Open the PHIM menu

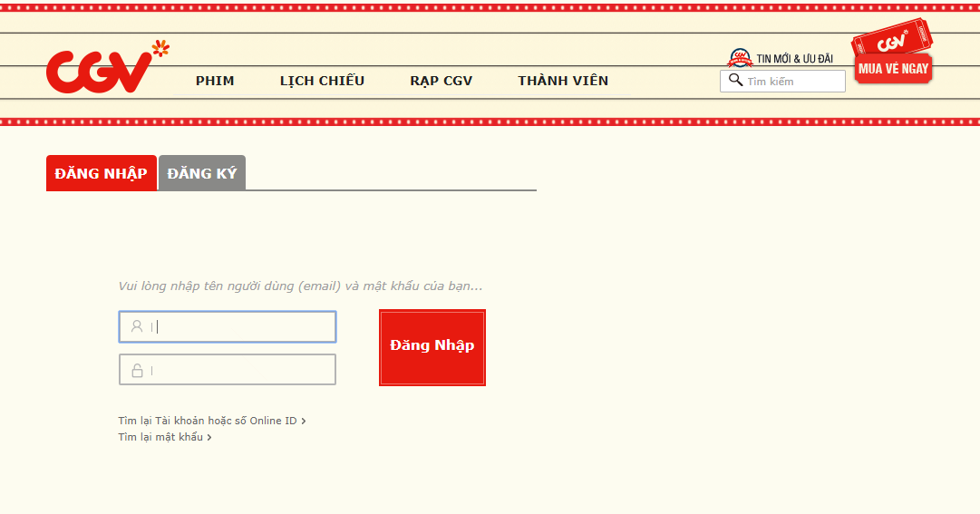[215, 81]
